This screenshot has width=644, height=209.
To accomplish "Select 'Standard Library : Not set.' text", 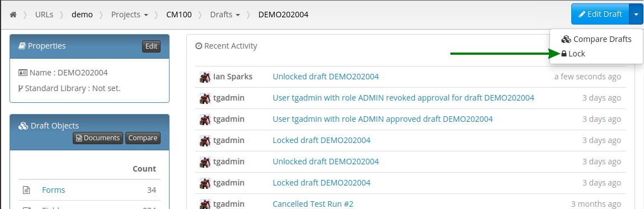I will pos(73,88).
